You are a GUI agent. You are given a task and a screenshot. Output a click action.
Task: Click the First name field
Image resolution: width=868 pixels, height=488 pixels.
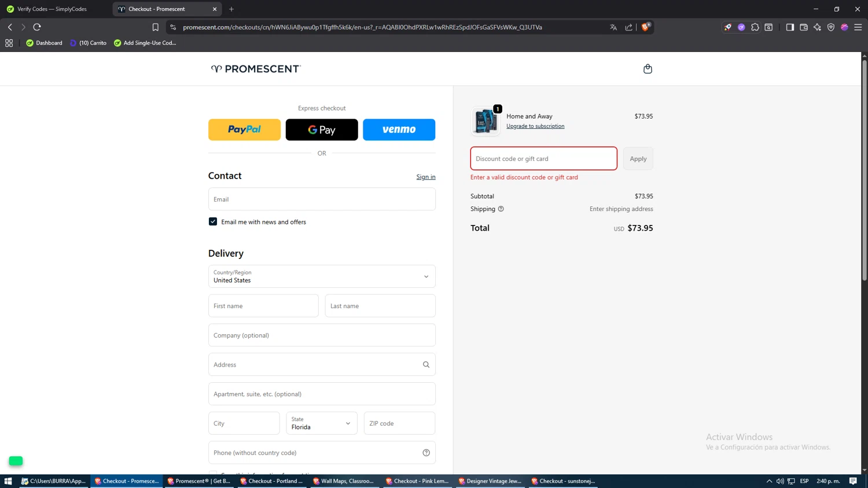(263, 306)
